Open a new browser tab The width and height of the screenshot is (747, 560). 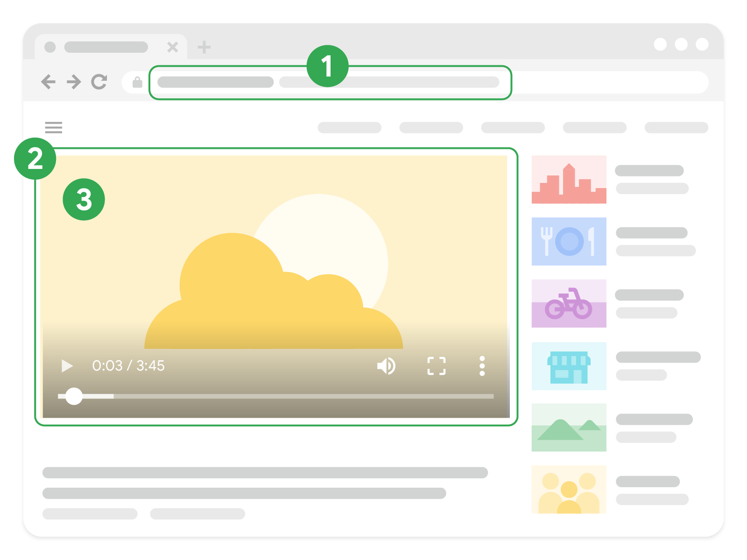pyautogui.click(x=204, y=47)
